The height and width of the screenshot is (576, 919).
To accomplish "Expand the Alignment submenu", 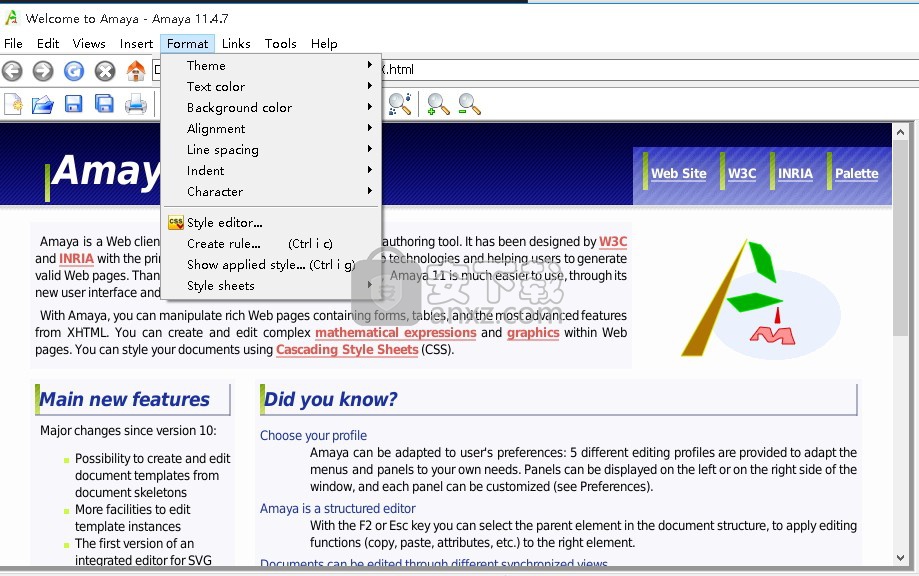I will [271, 129].
